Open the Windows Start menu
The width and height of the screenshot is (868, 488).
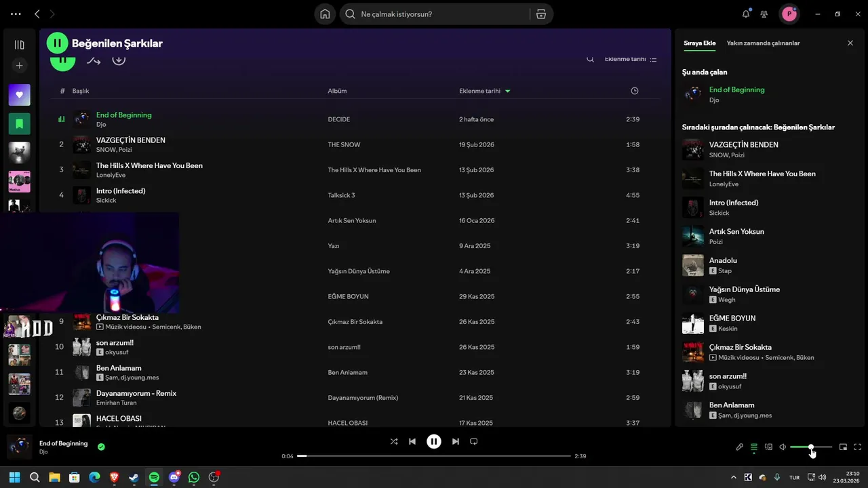(x=15, y=477)
